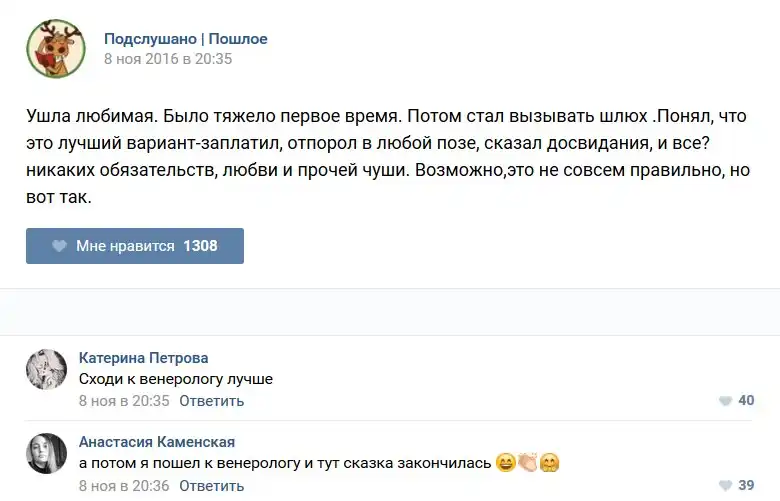Click the 39 likes count on the second comment

coord(746,486)
